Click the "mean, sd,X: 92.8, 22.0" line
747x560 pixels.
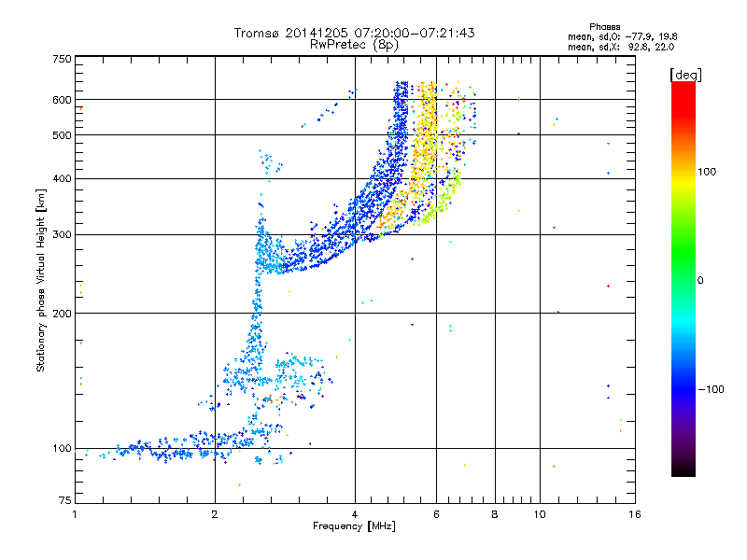click(x=621, y=48)
